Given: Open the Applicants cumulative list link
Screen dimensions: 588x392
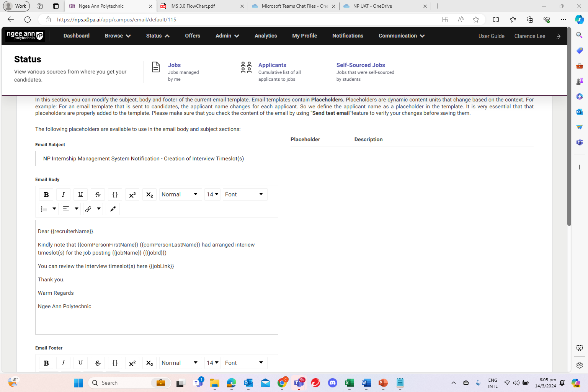Looking at the screenshot, I should 272,65.
